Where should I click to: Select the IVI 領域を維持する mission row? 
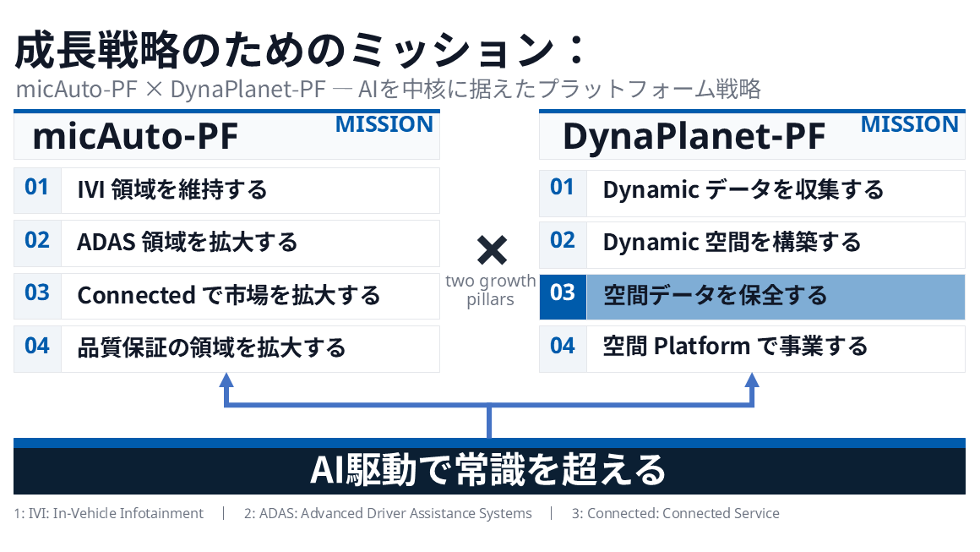(x=227, y=191)
